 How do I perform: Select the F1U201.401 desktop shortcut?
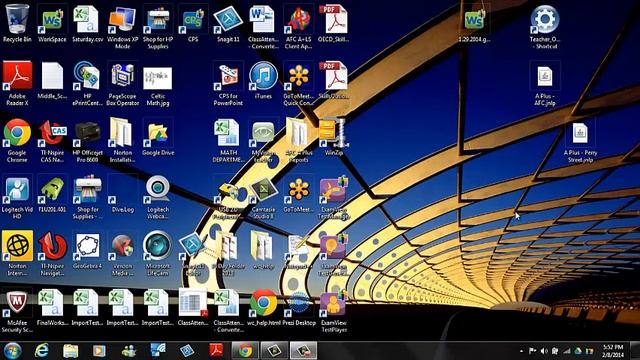[52, 194]
